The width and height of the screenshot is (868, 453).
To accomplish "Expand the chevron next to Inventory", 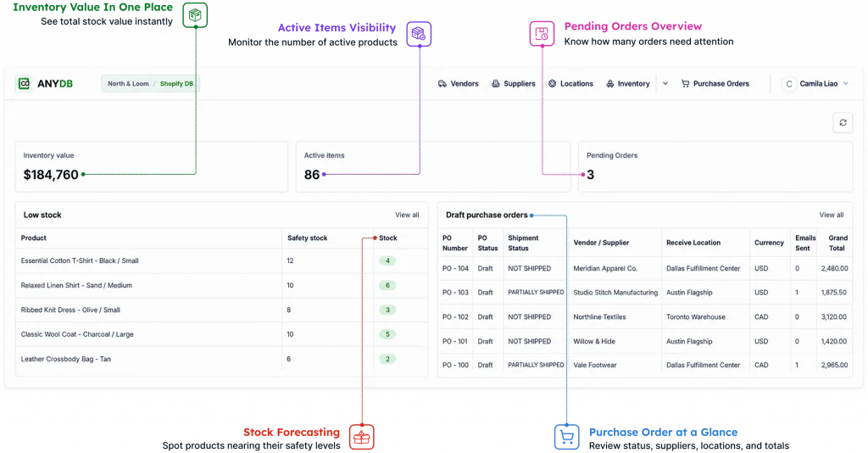I will pyautogui.click(x=665, y=84).
